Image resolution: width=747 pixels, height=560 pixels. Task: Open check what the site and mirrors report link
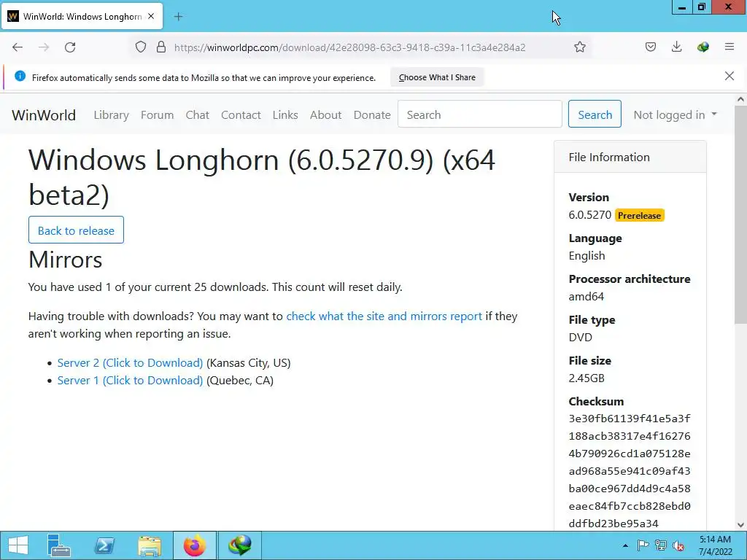(x=384, y=316)
